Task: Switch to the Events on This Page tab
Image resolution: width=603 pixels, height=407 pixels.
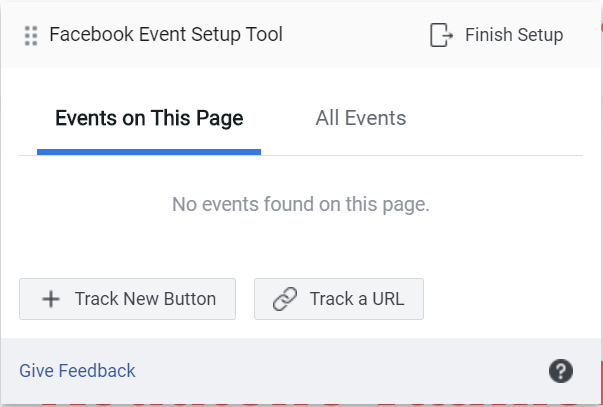Action: click(x=149, y=118)
